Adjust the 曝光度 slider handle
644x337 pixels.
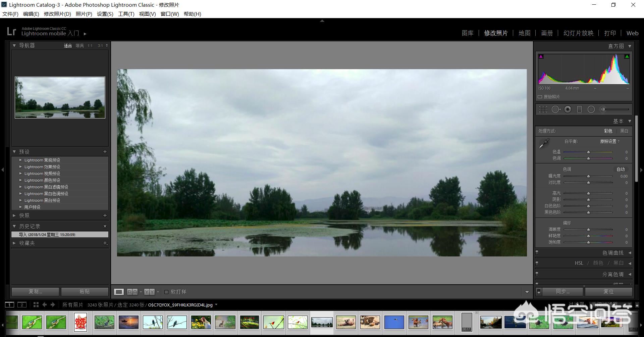pos(588,176)
